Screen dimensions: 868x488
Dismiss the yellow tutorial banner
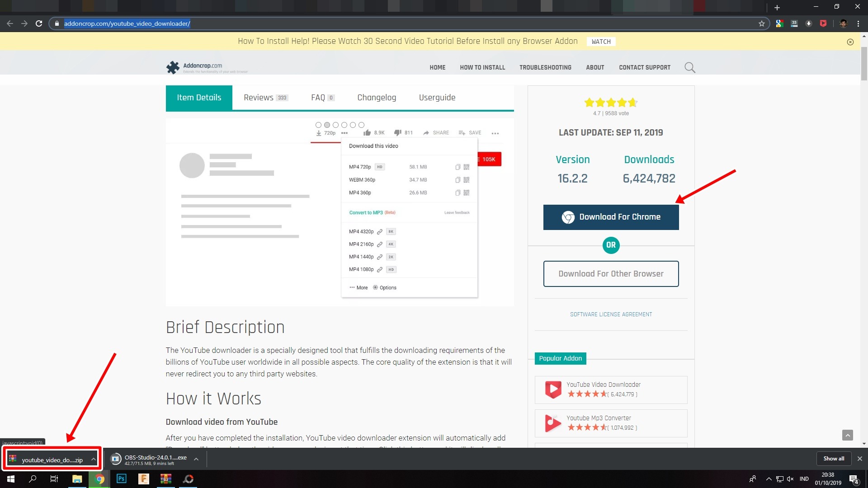click(850, 42)
